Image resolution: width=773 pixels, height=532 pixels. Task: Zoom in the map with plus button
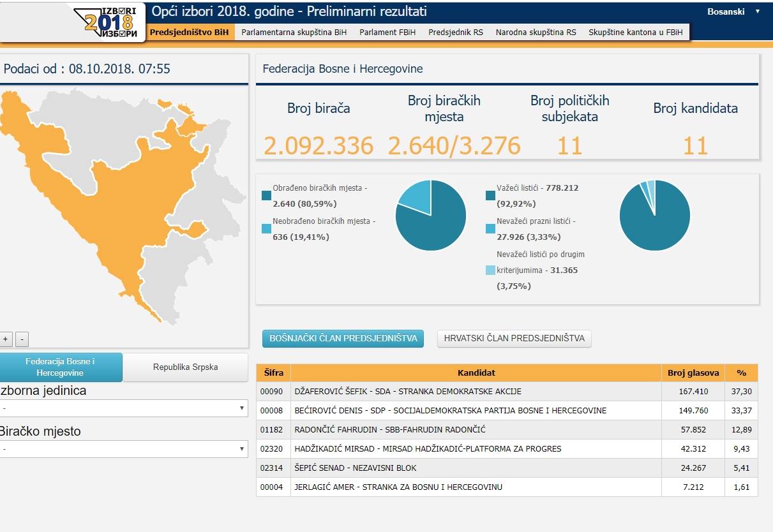tap(6, 339)
